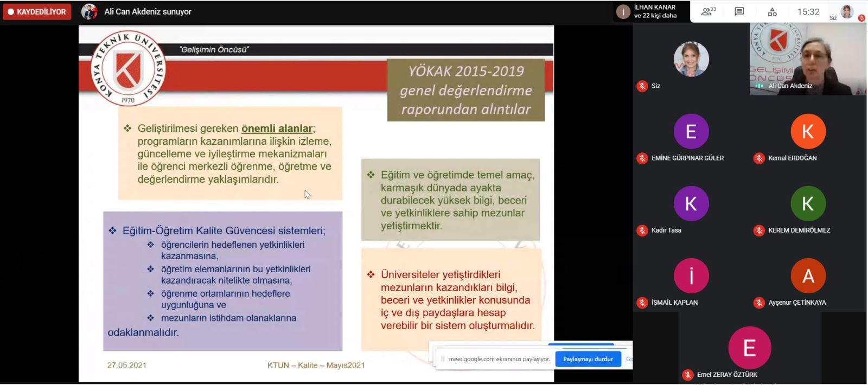Click your self-view avatar in top bar
Screen dimensions: 868x385
(x=847, y=11)
